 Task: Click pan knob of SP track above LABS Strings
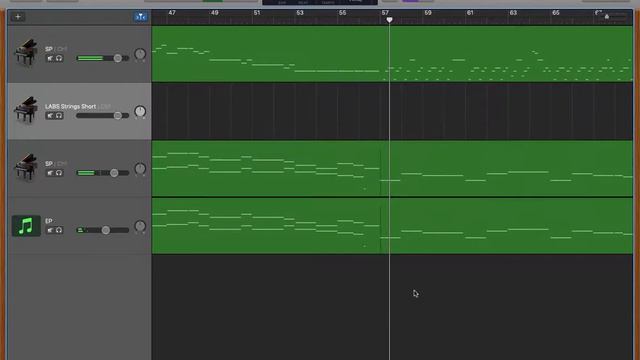pyautogui.click(x=140, y=54)
